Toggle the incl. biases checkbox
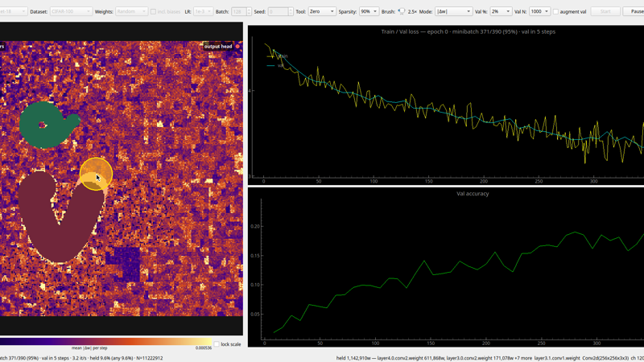644x362 pixels. (x=153, y=11)
